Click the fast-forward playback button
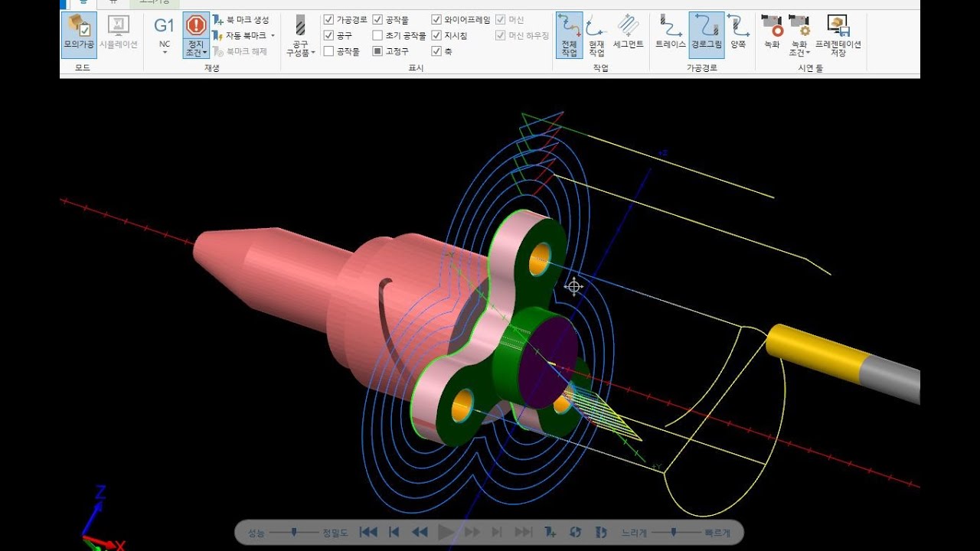This screenshot has width=980, height=551. [x=472, y=532]
